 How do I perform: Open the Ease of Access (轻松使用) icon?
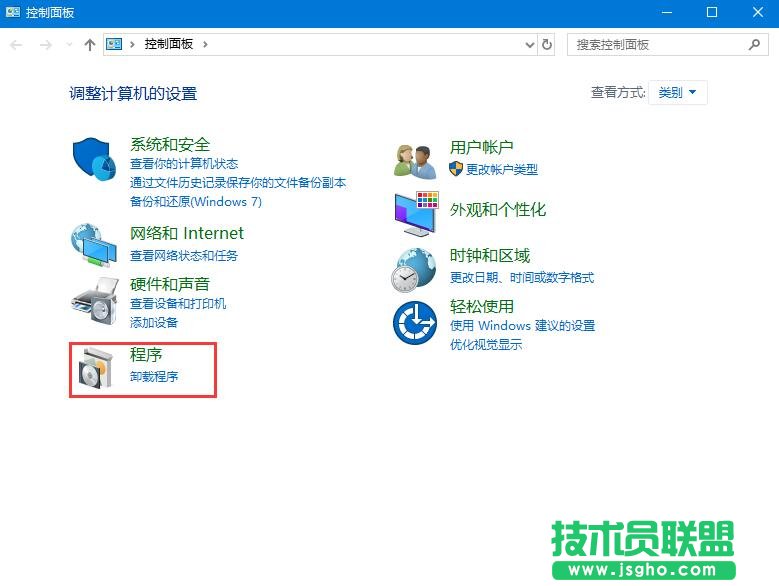point(415,323)
